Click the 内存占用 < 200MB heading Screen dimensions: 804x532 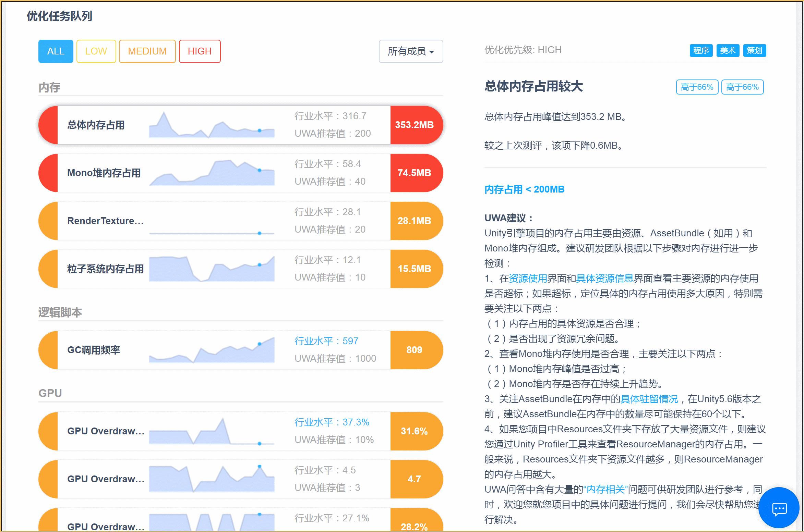point(524,189)
